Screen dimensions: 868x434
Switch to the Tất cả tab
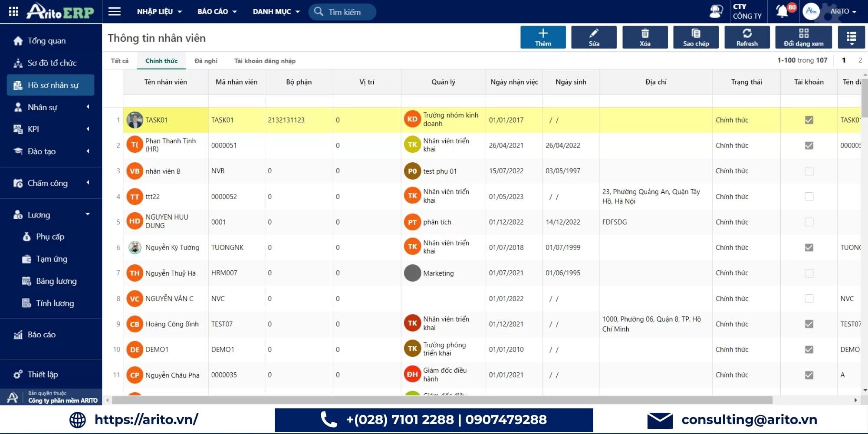point(120,61)
